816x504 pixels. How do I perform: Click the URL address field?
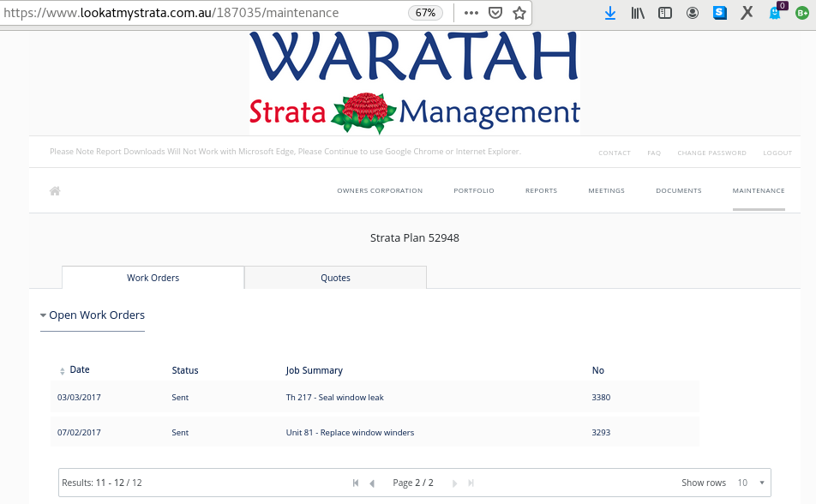click(x=203, y=13)
